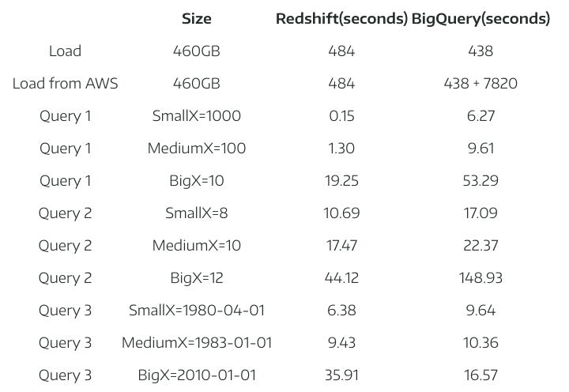Click Redshift value 44.12

(x=341, y=278)
